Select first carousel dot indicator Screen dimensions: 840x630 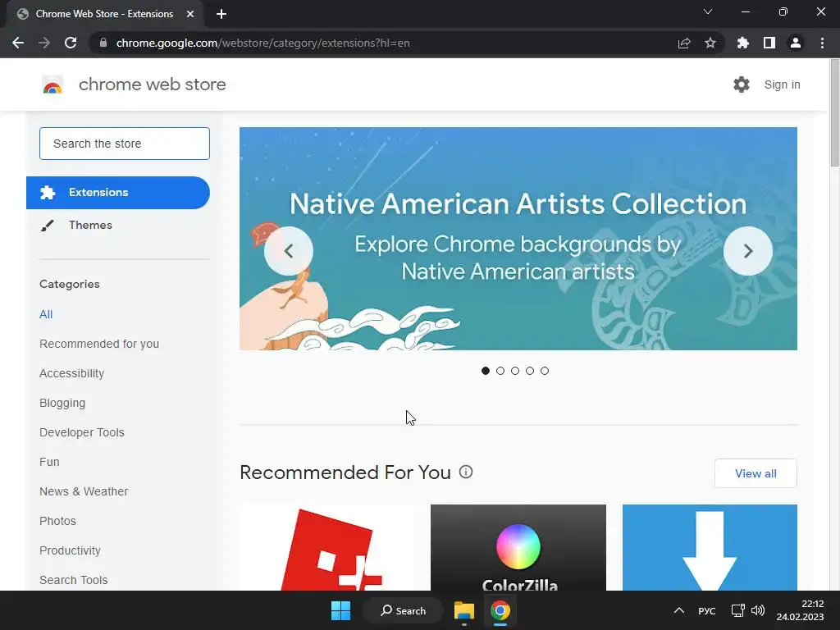[486, 371]
